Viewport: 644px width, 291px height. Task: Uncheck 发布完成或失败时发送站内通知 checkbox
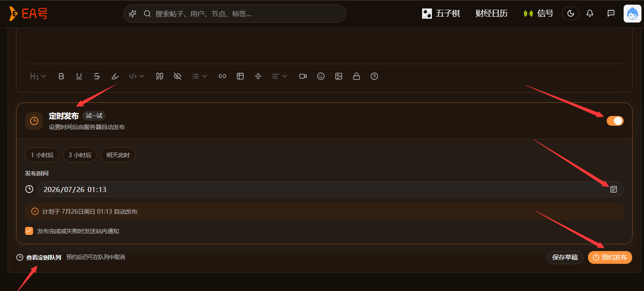click(29, 231)
